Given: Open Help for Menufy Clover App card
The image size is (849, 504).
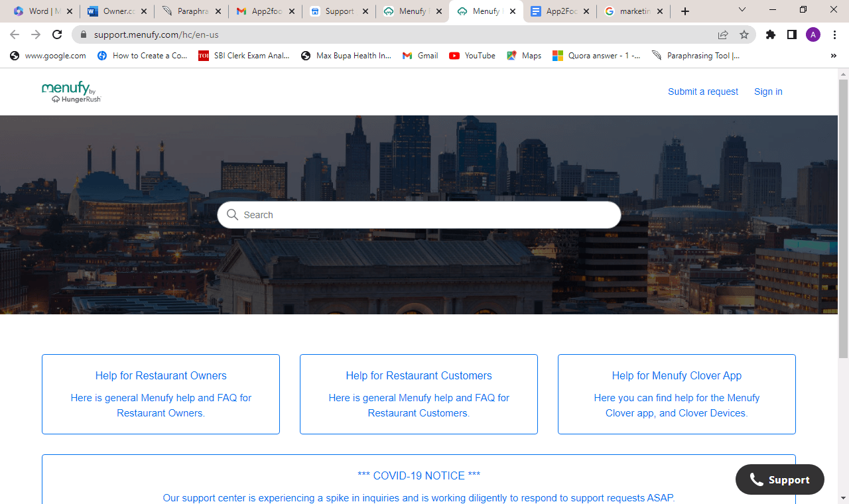Looking at the screenshot, I should pos(677,394).
